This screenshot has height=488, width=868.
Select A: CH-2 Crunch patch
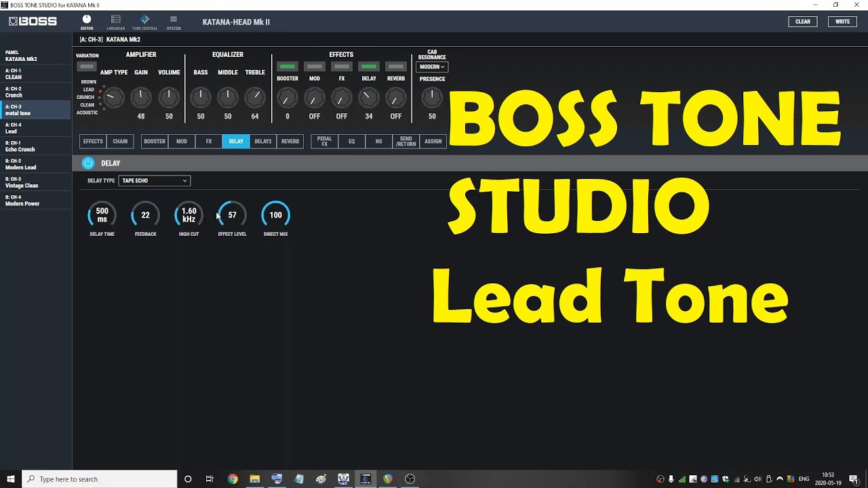click(x=35, y=92)
